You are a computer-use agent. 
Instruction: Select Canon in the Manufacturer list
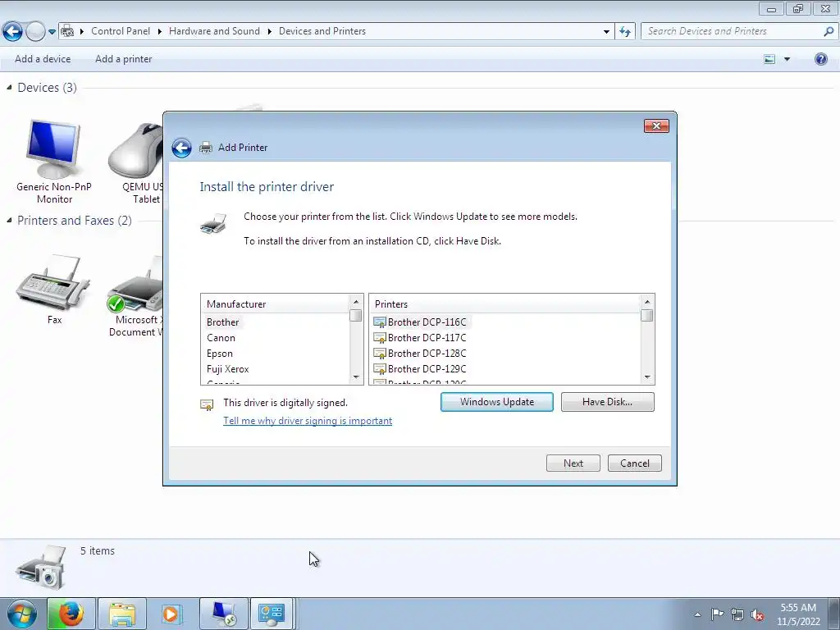tap(221, 338)
